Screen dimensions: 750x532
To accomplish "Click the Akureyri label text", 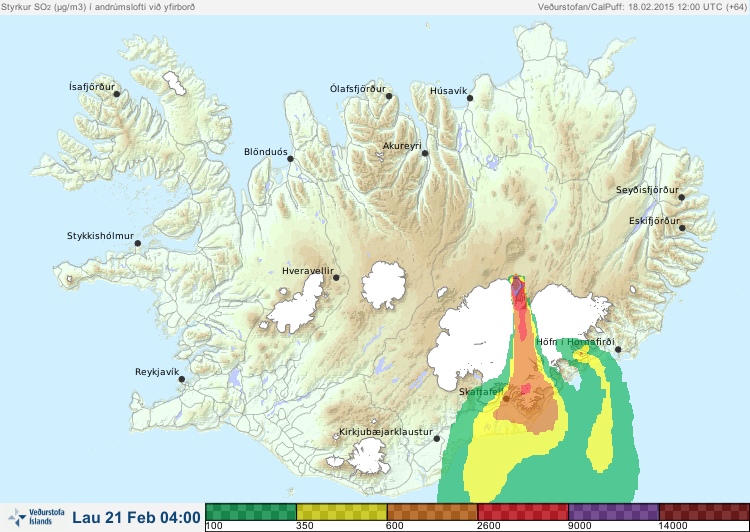I will click(x=402, y=146).
